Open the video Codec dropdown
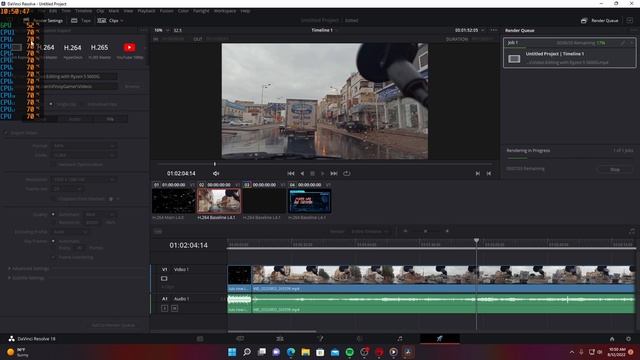This screenshot has height=360, width=640. (x=84, y=155)
